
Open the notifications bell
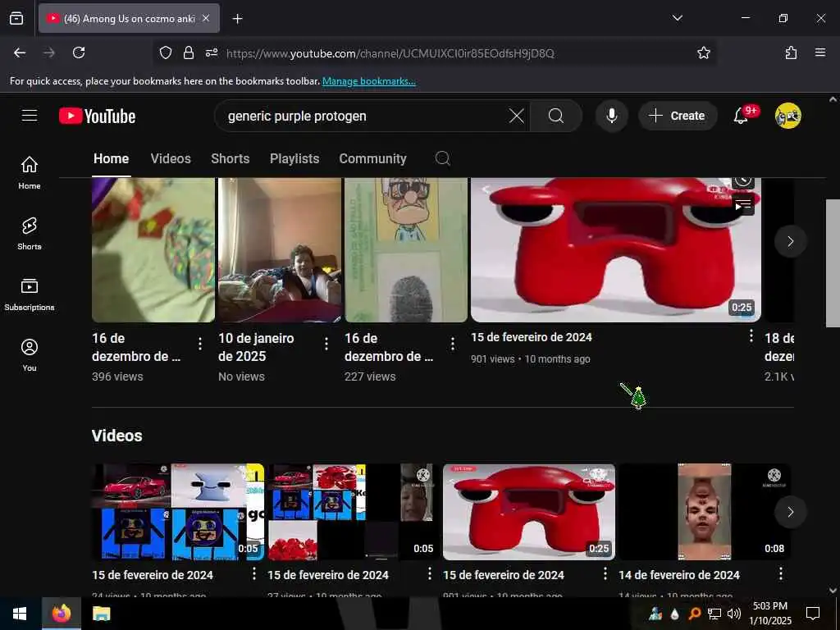(741, 116)
